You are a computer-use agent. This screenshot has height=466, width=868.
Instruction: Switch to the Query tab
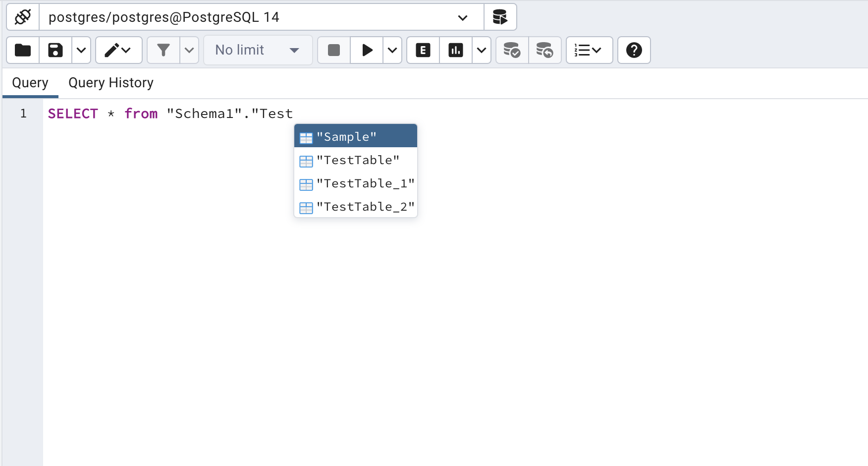click(x=30, y=82)
